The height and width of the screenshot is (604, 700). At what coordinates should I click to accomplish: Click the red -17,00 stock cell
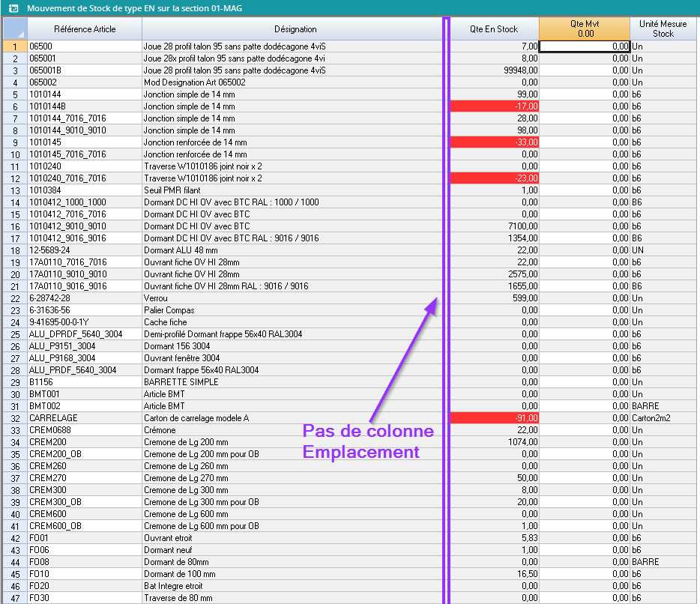493,106
